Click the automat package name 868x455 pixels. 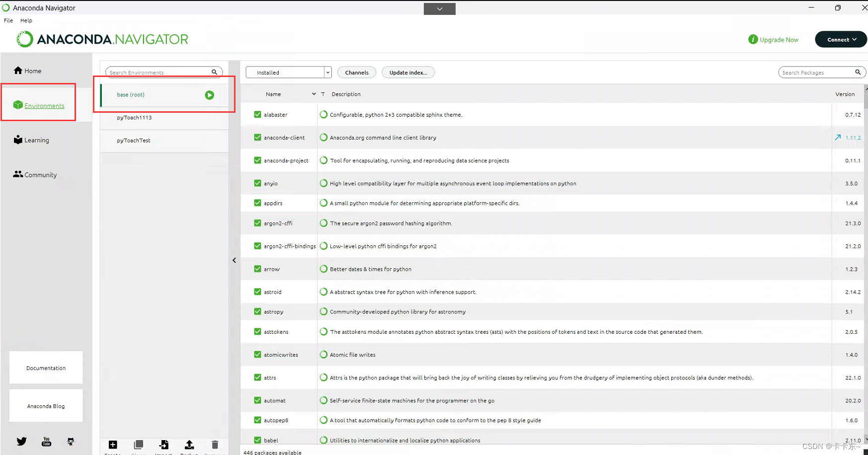pos(274,400)
